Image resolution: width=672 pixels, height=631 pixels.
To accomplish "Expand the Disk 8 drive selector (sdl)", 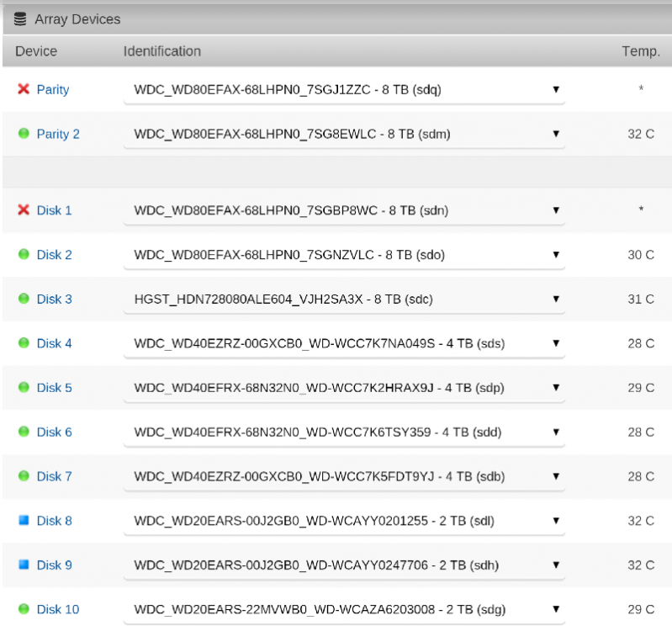I will click(x=344, y=521).
